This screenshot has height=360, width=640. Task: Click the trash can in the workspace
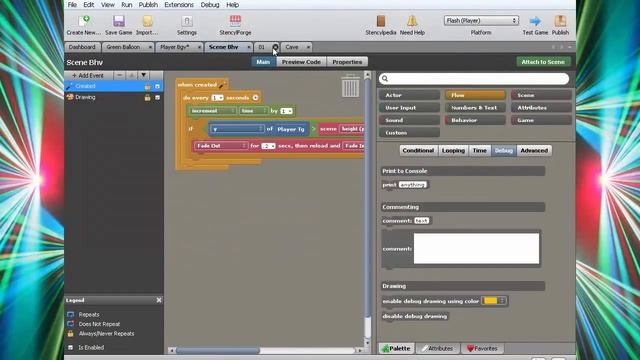tap(350, 86)
